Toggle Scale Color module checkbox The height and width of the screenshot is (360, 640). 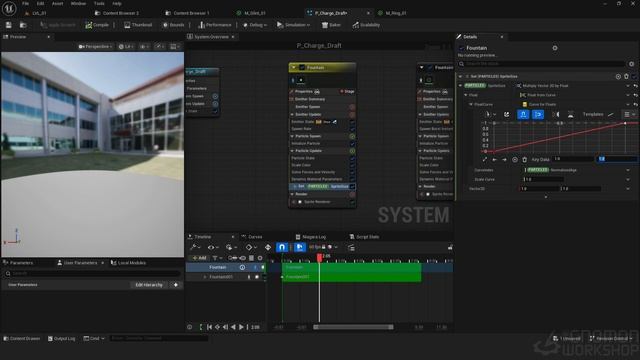pos(352,165)
